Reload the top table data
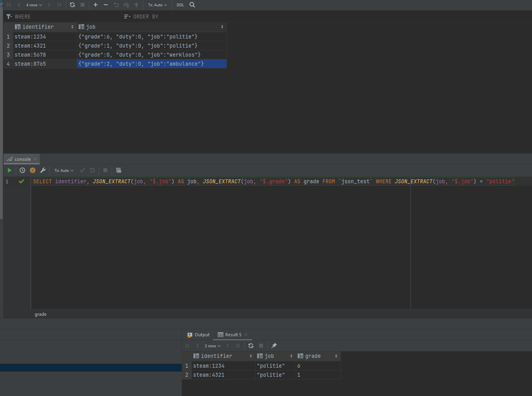 [x=72, y=5]
